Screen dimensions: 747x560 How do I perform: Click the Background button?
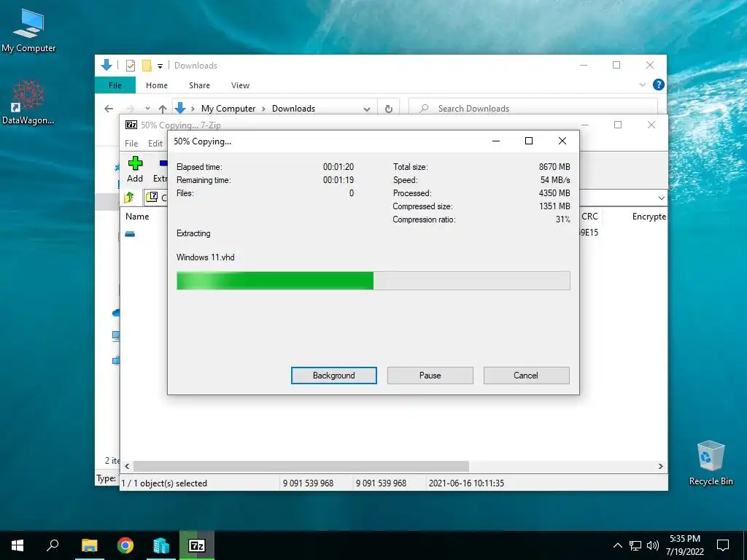[x=334, y=376]
